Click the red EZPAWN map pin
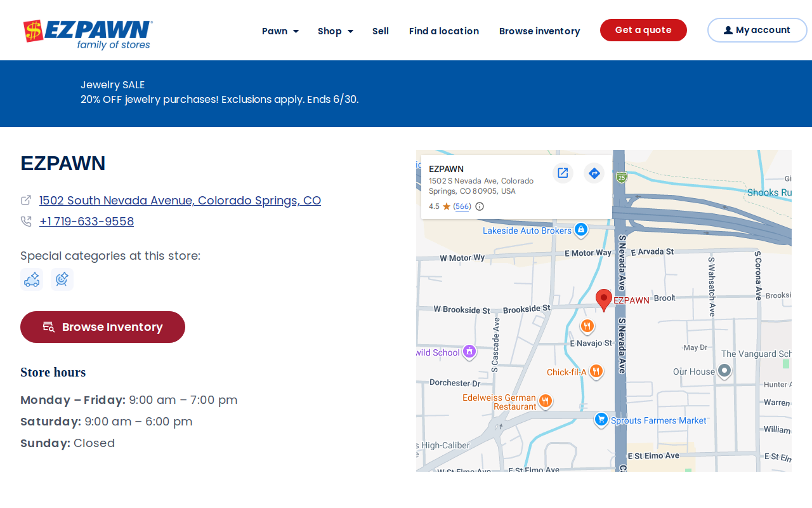812x508 pixels. click(x=604, y=300)
